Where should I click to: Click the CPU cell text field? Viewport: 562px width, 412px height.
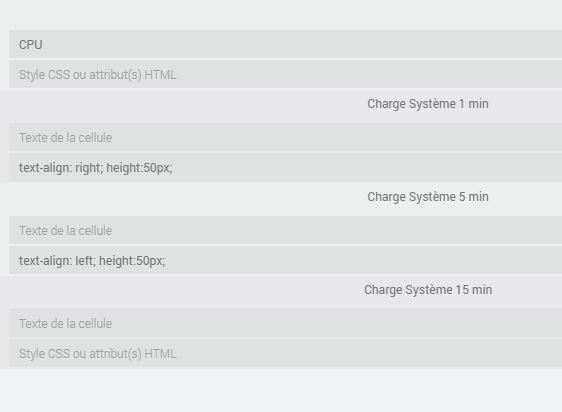285,44
